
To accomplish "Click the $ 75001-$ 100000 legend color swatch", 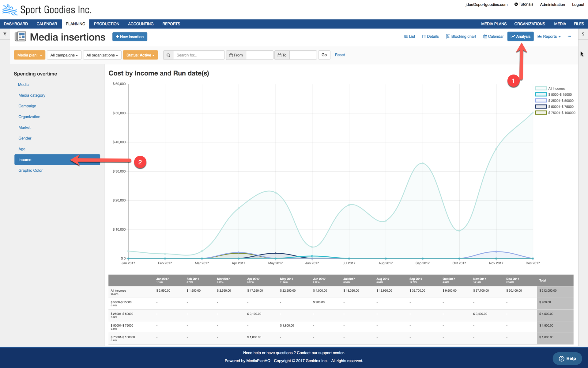I will (541, 113).
